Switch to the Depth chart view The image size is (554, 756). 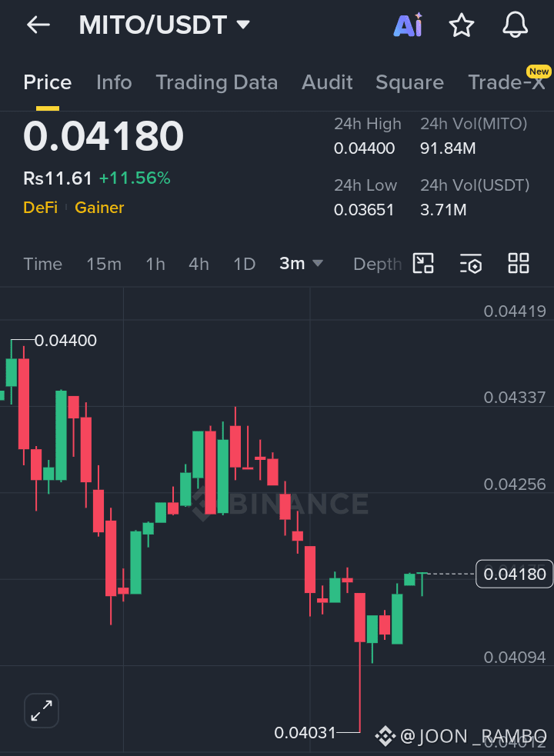377,265
